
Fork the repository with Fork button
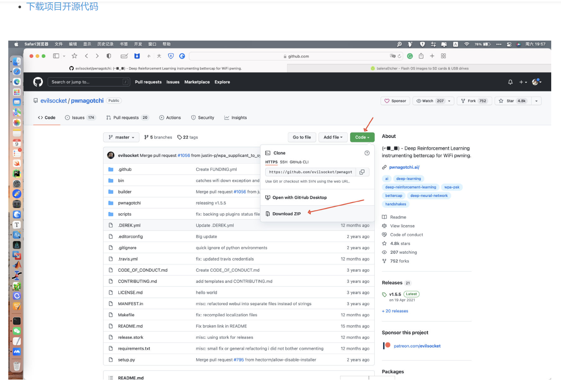[x=474, y=101]
